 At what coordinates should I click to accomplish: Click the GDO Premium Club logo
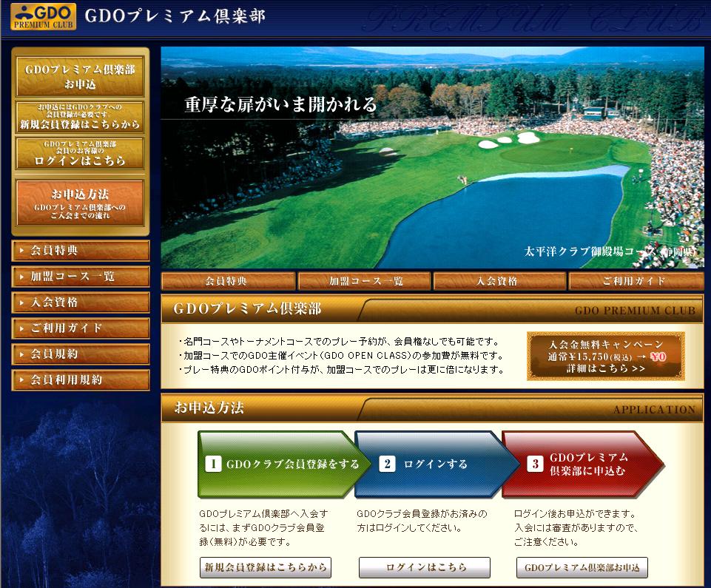coord(43,16)
